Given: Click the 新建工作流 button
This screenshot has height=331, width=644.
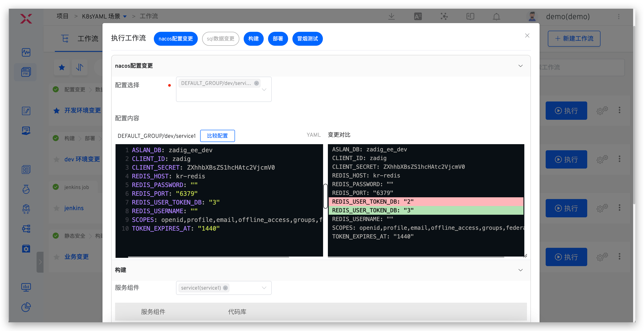Looking at the screenshot, I should point(574,39).
